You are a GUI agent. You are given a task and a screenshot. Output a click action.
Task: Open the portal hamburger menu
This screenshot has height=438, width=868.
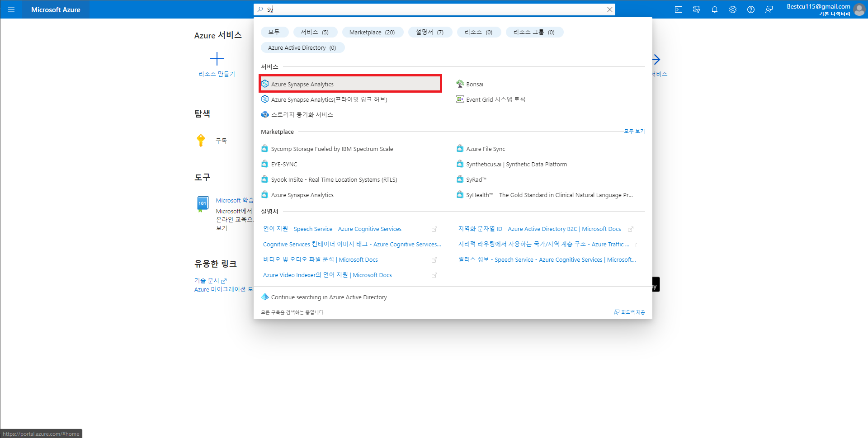(11, 9)
